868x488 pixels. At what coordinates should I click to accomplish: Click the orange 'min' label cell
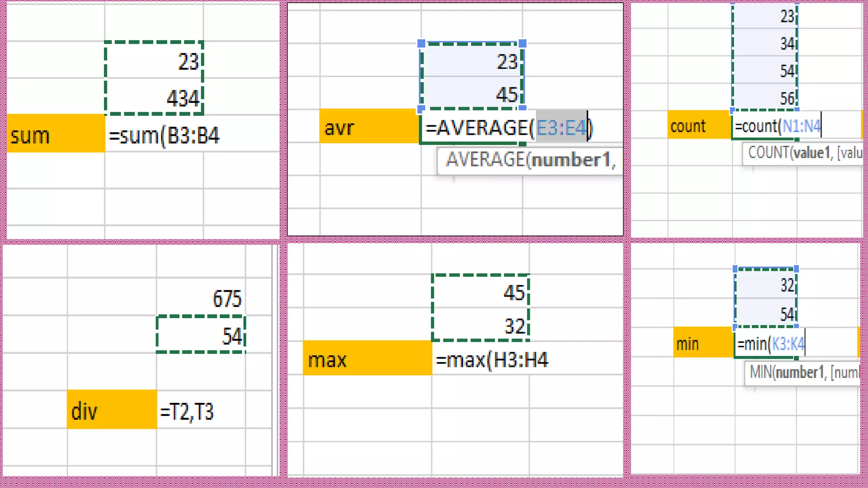pos(703,343)
